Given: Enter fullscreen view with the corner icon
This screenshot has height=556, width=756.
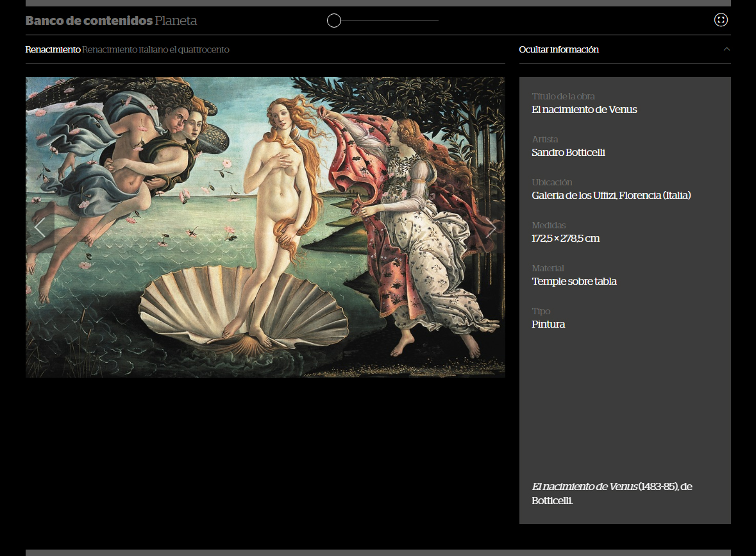Looking at the screenshot, I should click(x=721, y=20).
